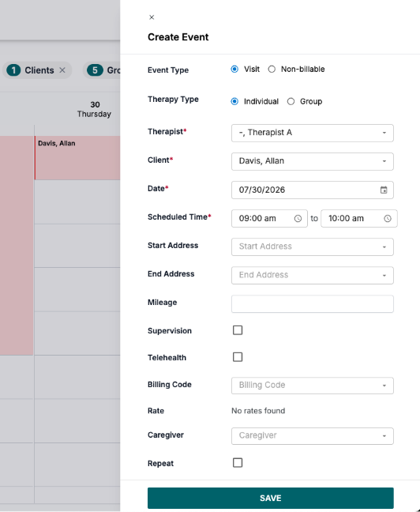Expand the Client dropdown showing Davis, Allan

pyautogui.click(x=313, y=161)
